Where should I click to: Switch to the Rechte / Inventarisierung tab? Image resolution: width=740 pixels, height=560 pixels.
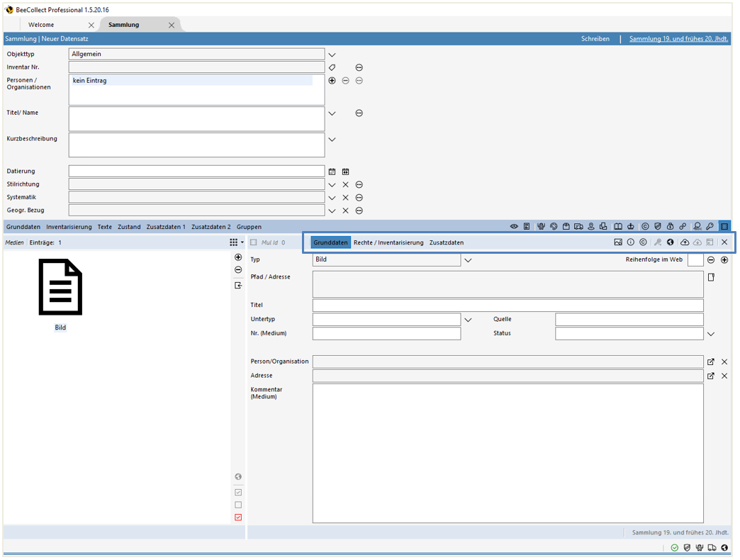tap(388, 242)
